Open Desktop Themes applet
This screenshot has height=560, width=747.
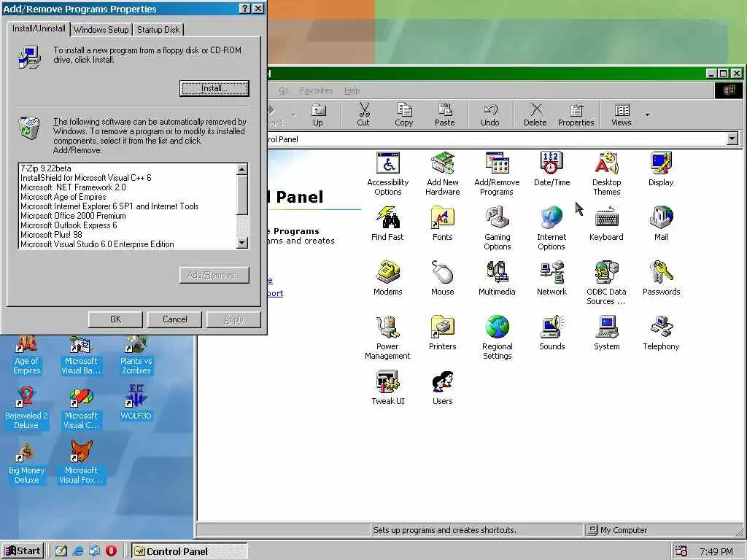(606, 174)
